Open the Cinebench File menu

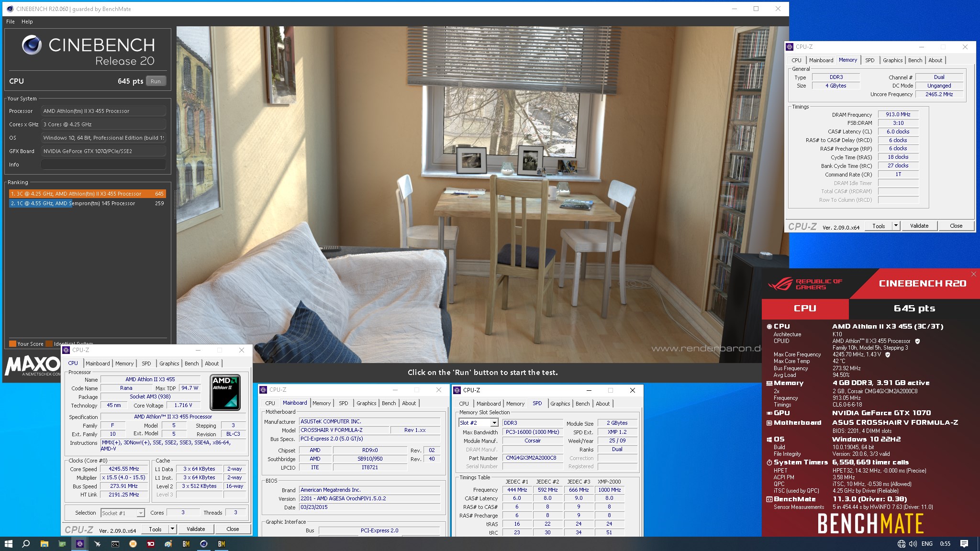point(11,22)
